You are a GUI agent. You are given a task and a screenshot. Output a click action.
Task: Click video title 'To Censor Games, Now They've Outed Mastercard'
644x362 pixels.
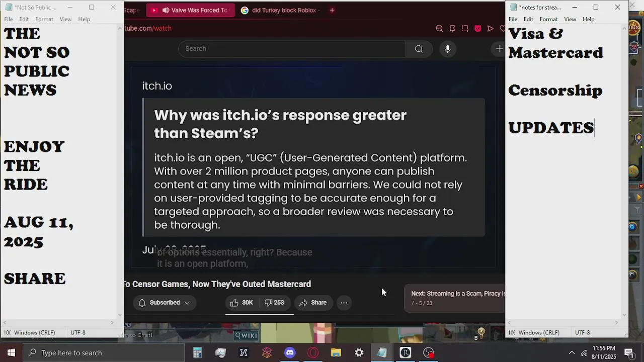click(217, 284)
